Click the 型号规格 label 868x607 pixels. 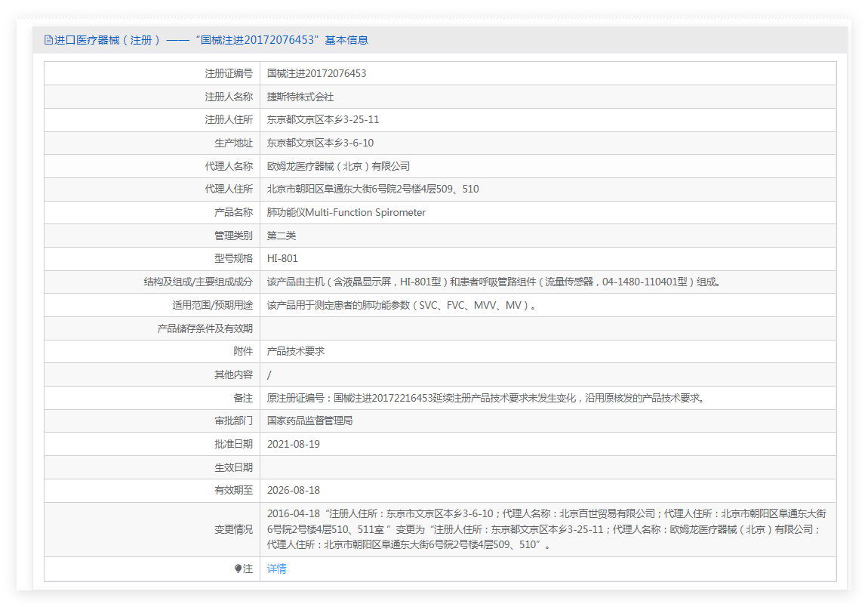[234, 259]
